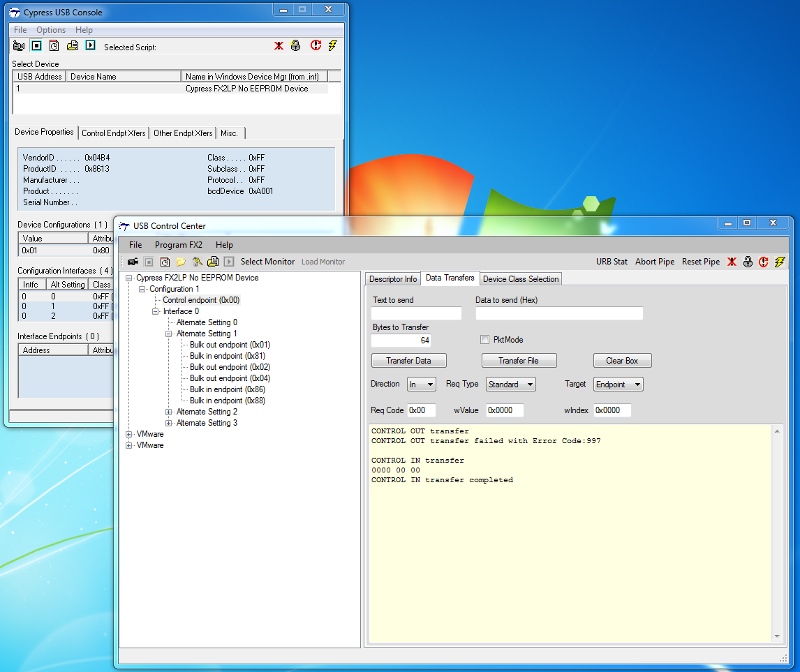Viewport: 800px width, 672px height.
Task: Click the Transfer Data button
Action: tap(408, 361)
